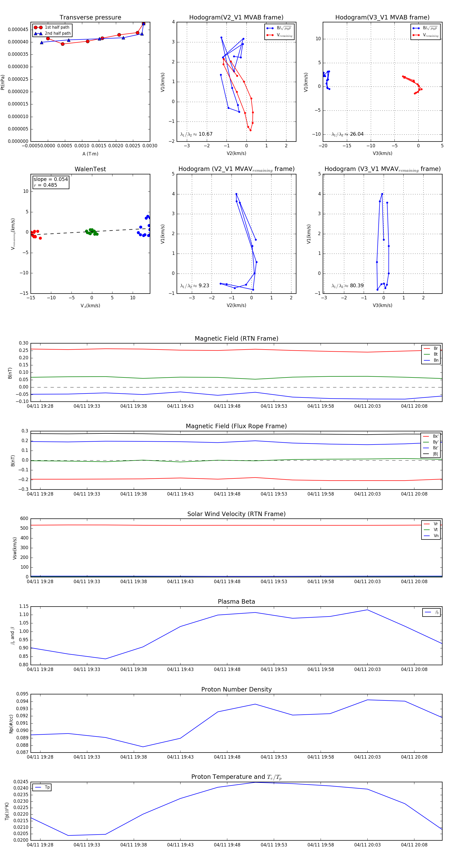Click the 'Vr' legend entry
Viewport: 473px width, 868px height.
tap(431, 524)
